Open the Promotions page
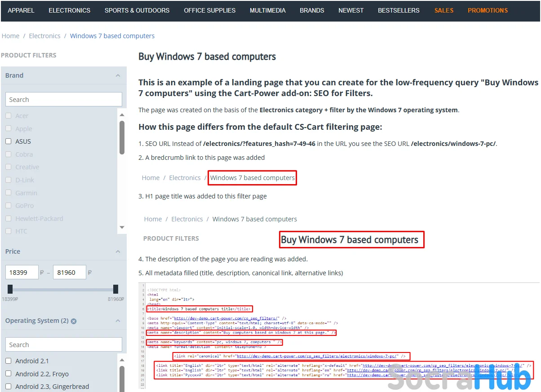 [x=488, y=10]
